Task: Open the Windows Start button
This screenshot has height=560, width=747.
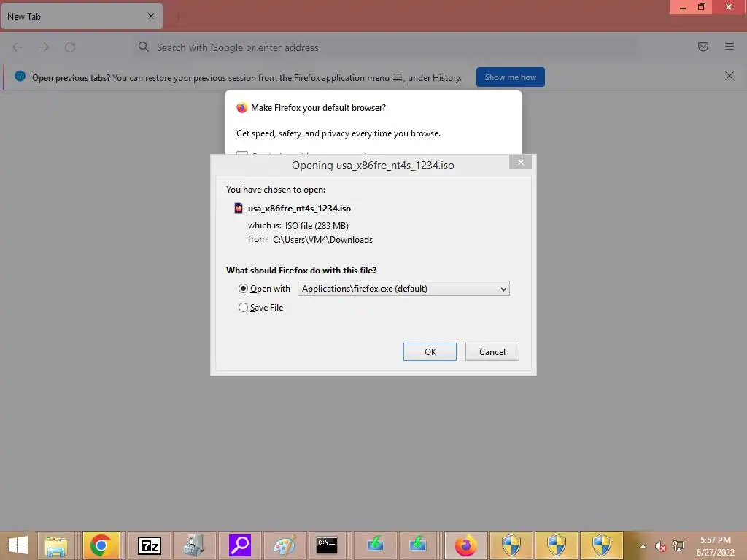Action: 18,545
